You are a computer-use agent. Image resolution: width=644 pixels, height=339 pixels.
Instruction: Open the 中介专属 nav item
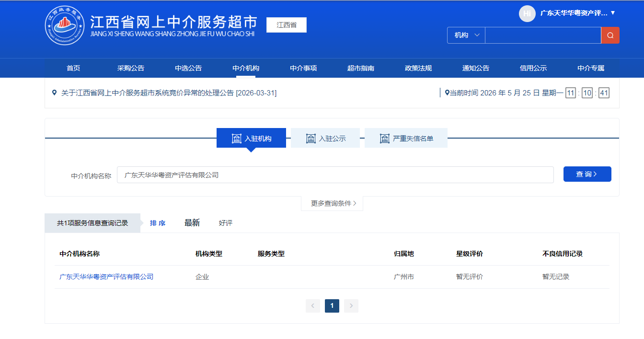click(591, 68)
